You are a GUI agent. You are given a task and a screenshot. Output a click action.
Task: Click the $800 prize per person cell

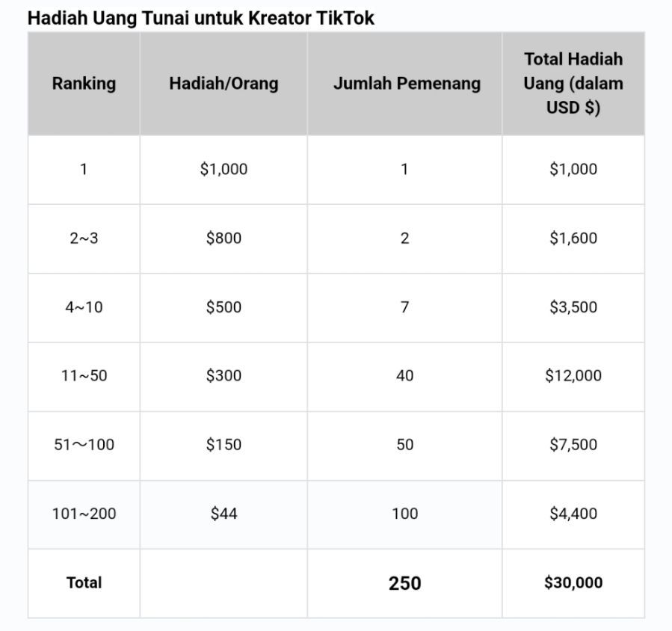click(224, 238)
